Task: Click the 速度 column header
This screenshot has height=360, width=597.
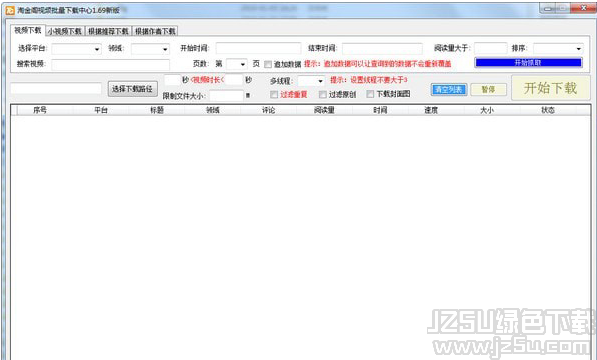Action: pyautogui.click(x=436, y=110)
